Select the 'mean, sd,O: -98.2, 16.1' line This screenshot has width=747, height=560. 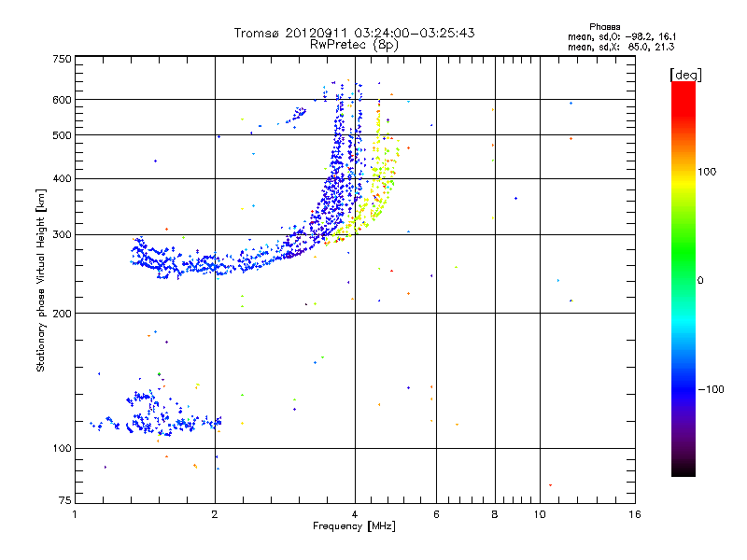coord(622,36)
